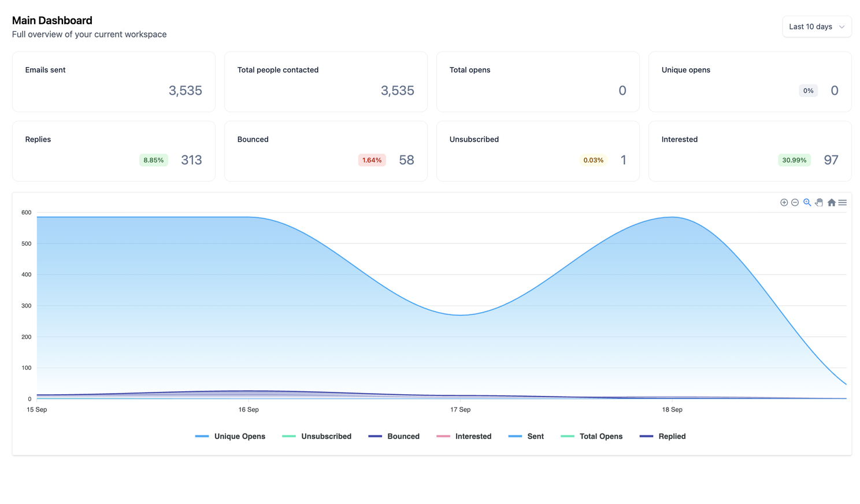Click the Emails sent card
This screenshot has height=504, width=860.
click(114, 81)
